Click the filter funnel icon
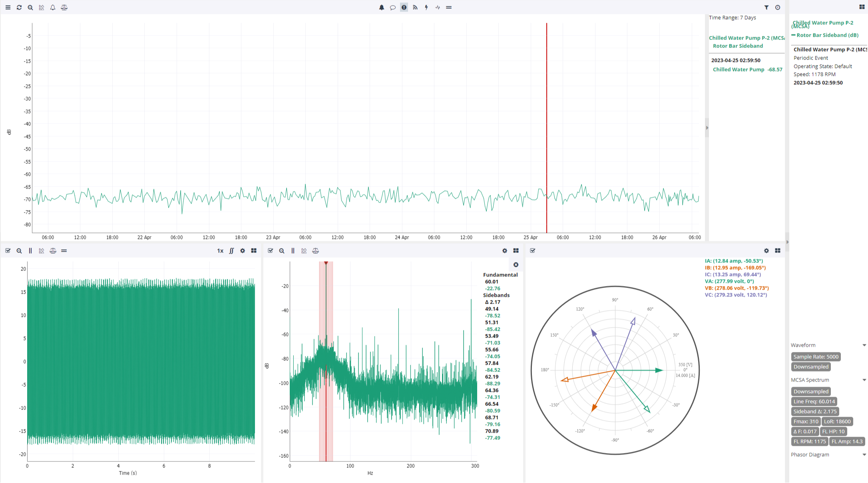 pyautogui.click(x=766, y=8)
